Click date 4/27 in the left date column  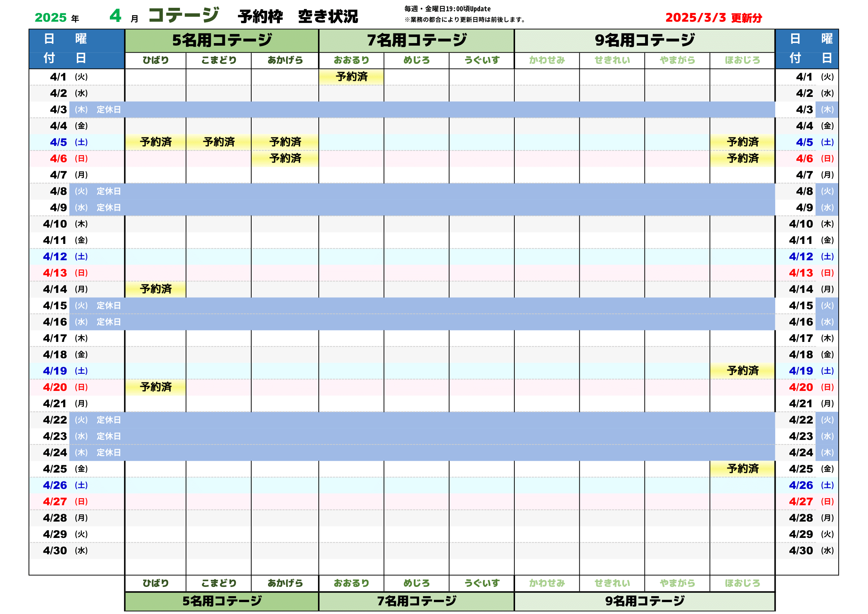[55, 502]
